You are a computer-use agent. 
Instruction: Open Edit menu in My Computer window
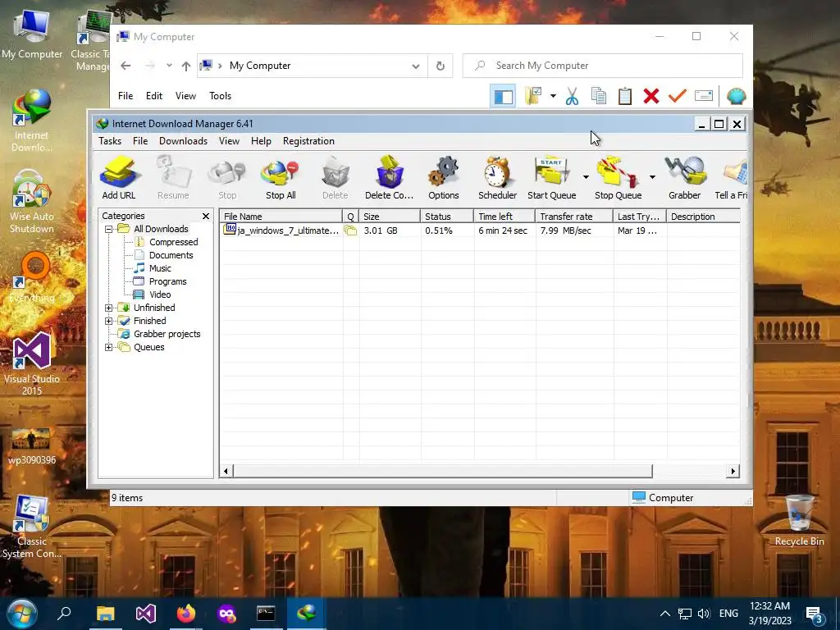coord(153,96)
